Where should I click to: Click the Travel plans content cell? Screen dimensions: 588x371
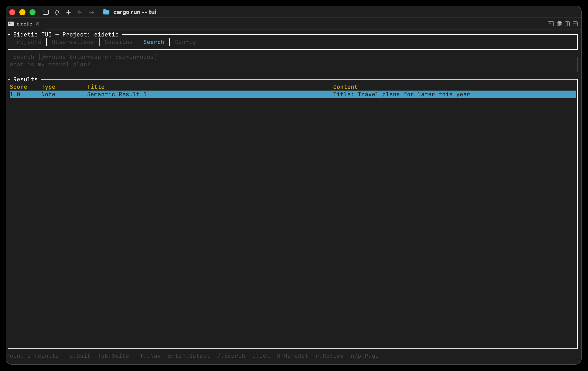coord(402,94)
